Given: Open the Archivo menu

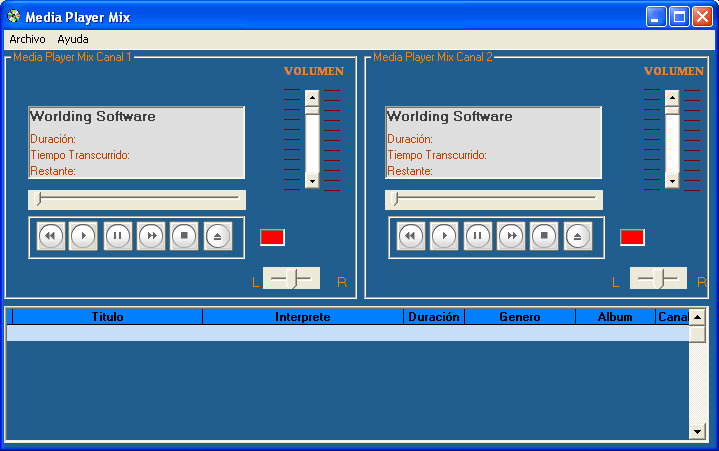Looking at the screenshot, I should click(27, 39).
